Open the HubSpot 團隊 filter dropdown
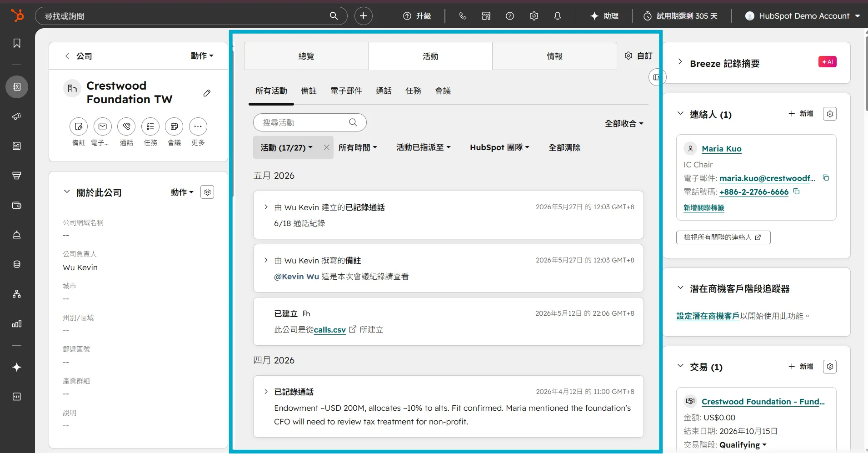 click(499, 147)
